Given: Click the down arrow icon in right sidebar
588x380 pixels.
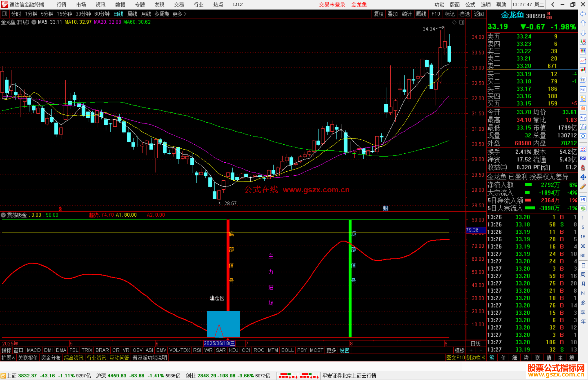Looking at the screenshot, I should point(583,33).
